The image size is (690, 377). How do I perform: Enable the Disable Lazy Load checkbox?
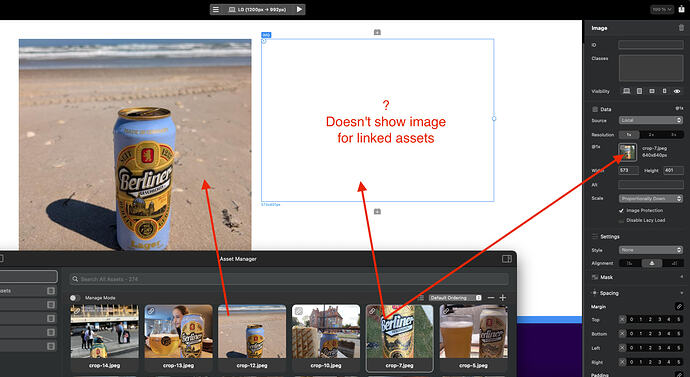621,220
